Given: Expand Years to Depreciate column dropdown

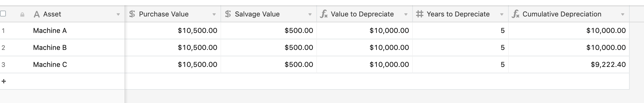Looking at the screenshot, I should coord(502,15).
